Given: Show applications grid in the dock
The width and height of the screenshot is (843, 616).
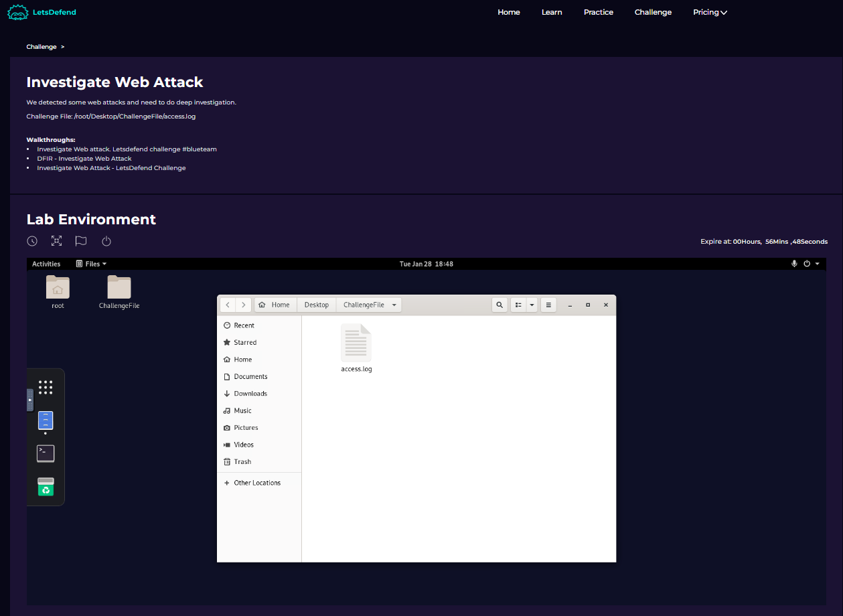Looking at the screenshot, I should click(46, 387).
